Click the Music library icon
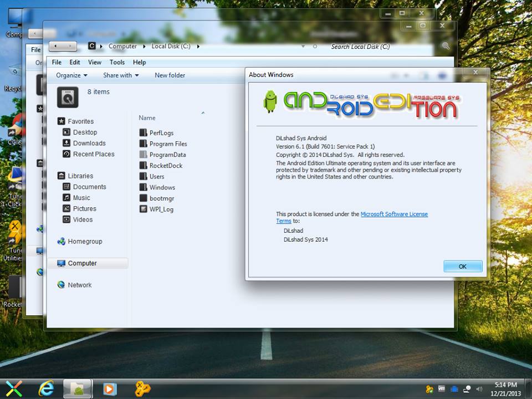 (x=66, y=197)
